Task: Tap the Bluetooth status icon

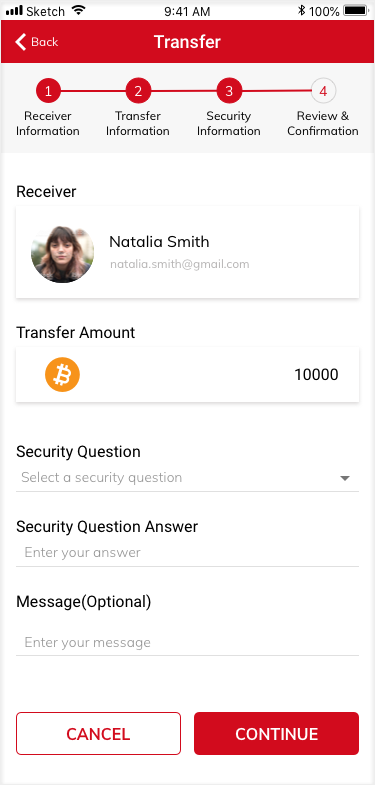Action: coord(301,10)
